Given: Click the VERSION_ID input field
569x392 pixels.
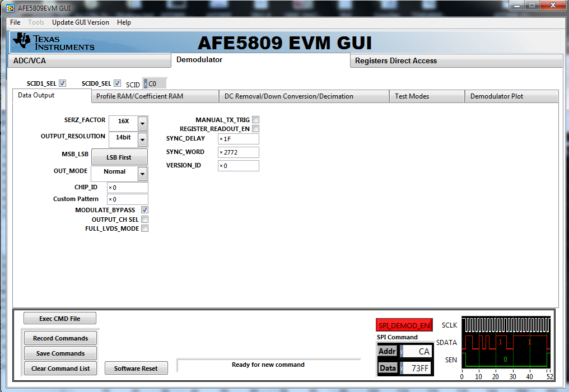Looking at the screenshot, I should click(x=239, y=166).
